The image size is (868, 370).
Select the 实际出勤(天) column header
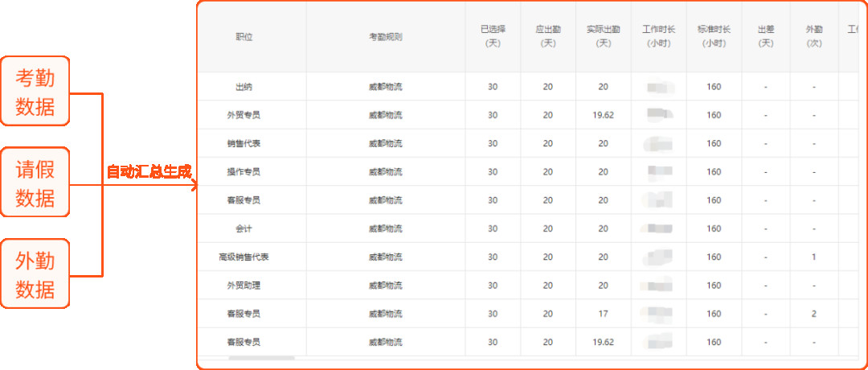click(x=604, y=36)
